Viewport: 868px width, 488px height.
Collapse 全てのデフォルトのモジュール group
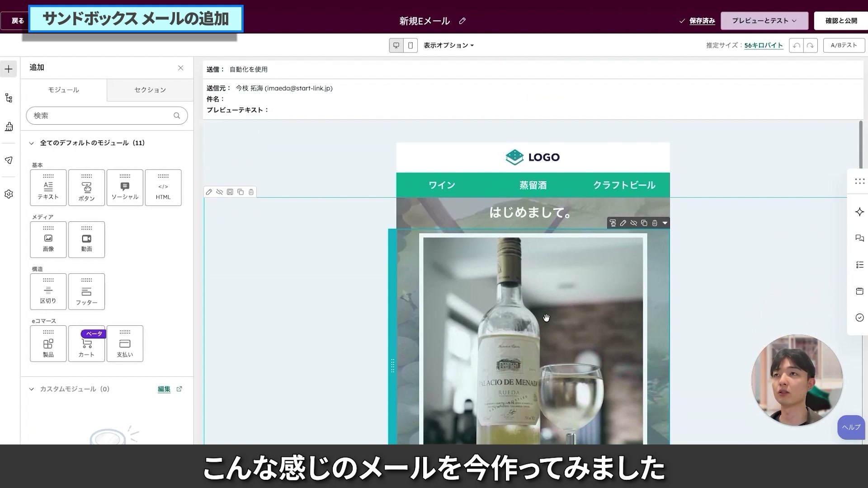[32, 143]
